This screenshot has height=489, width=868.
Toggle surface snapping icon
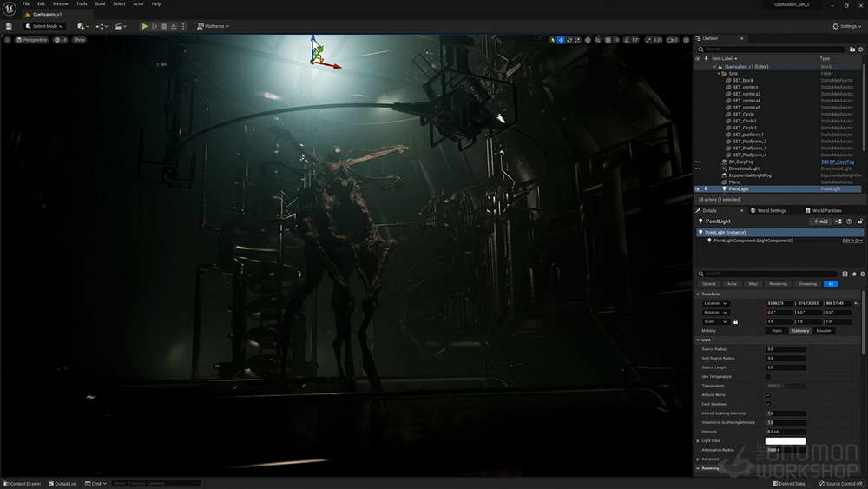pyautogui.click(x=598, y=40)
